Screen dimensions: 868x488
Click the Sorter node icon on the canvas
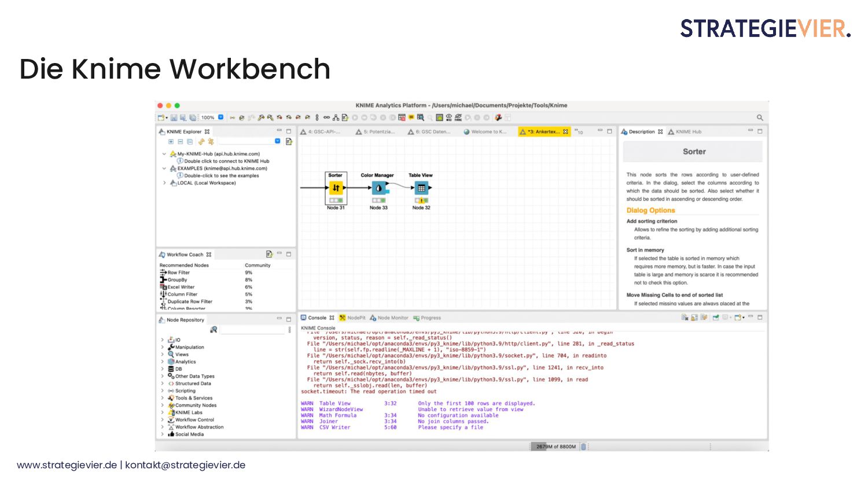[336, 188]
